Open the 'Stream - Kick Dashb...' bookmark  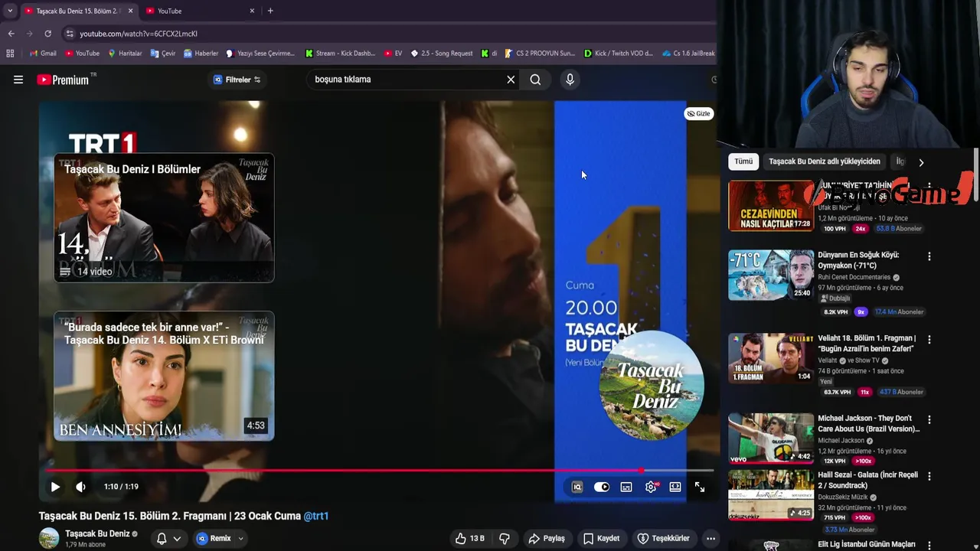(x=340, y=54)
